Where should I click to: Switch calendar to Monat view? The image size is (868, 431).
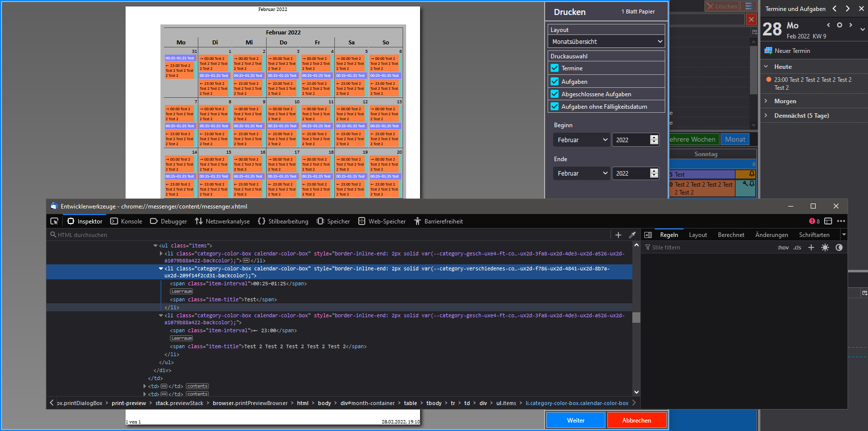click(x=735, y=139)
